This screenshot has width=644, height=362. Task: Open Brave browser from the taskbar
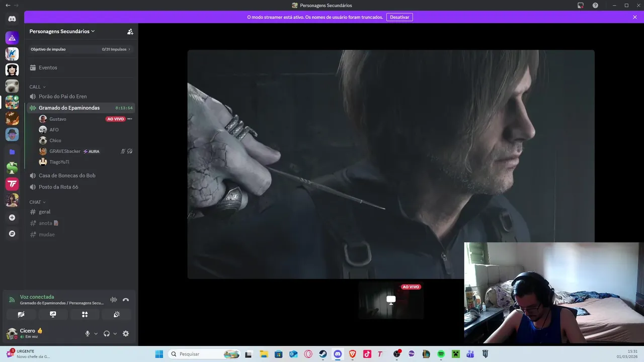[x=352, y=354]
